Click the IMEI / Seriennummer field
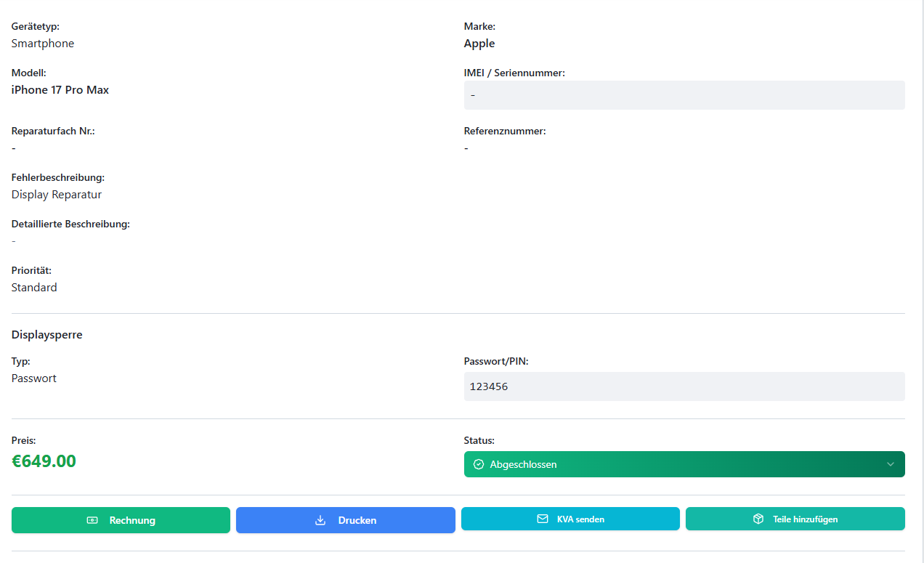 684,95
